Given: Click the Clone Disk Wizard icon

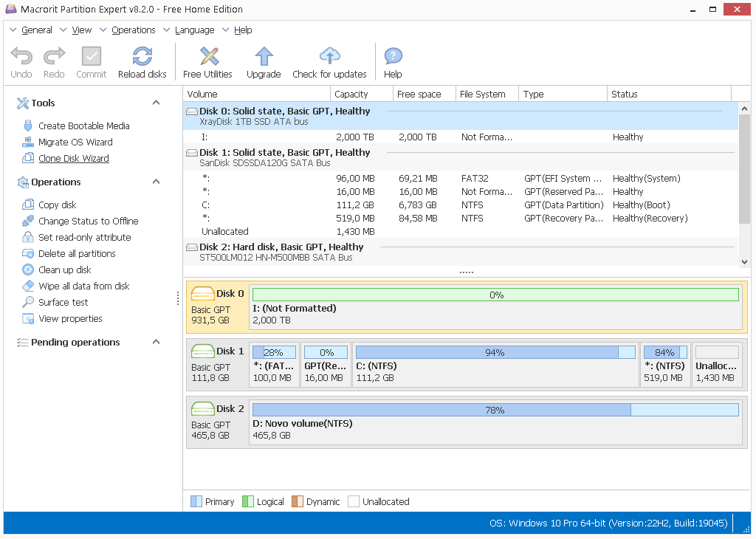Looking at the screenshot, I should click(28, 158).
